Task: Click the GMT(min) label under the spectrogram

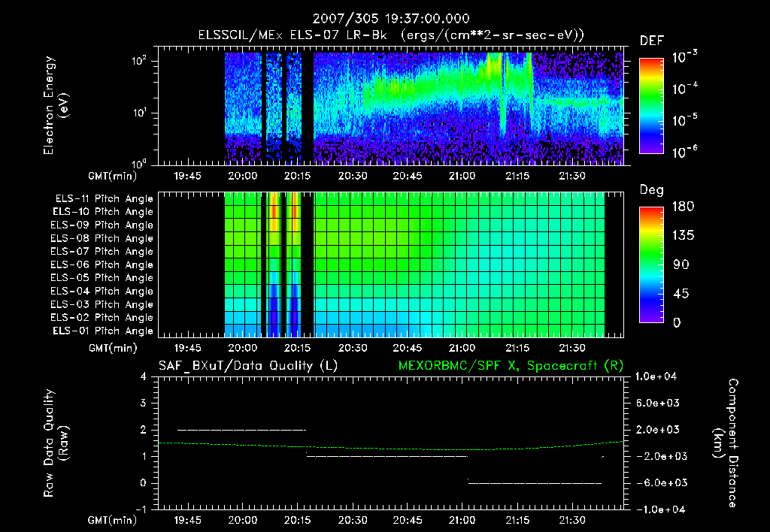Action: click(113, 176)
